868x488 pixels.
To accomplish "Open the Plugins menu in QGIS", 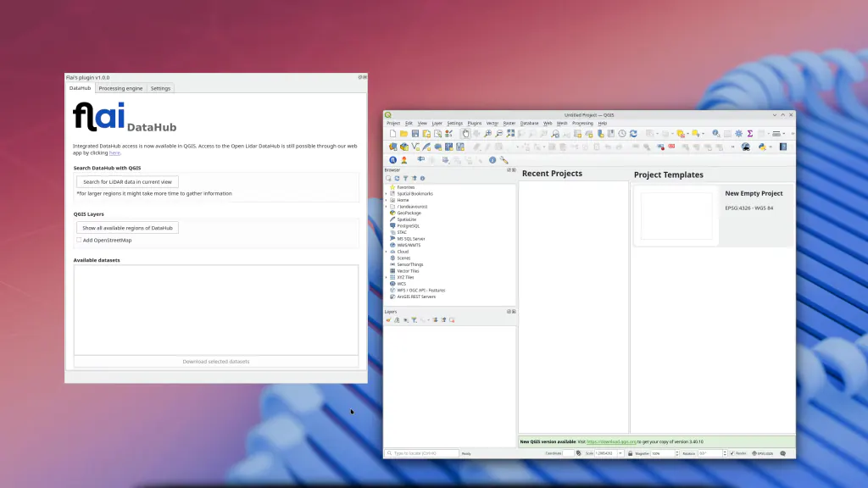I will 475,124.
